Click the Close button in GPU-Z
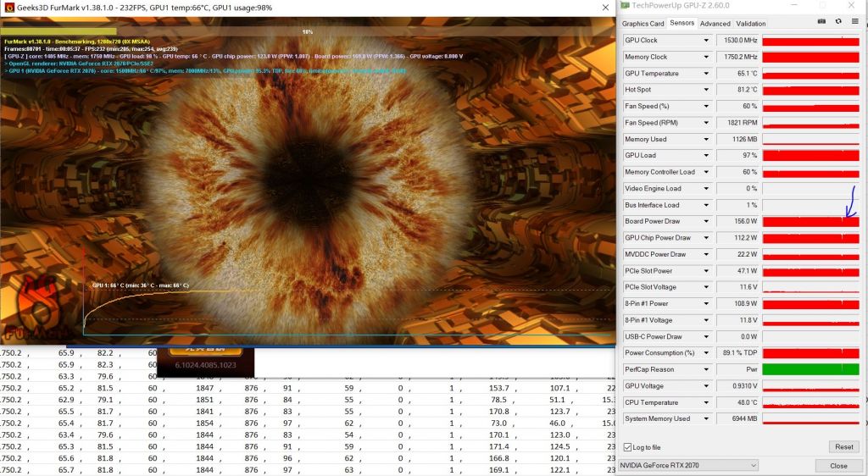This screenshot has width=868, height=476. [x=838, y=466]
